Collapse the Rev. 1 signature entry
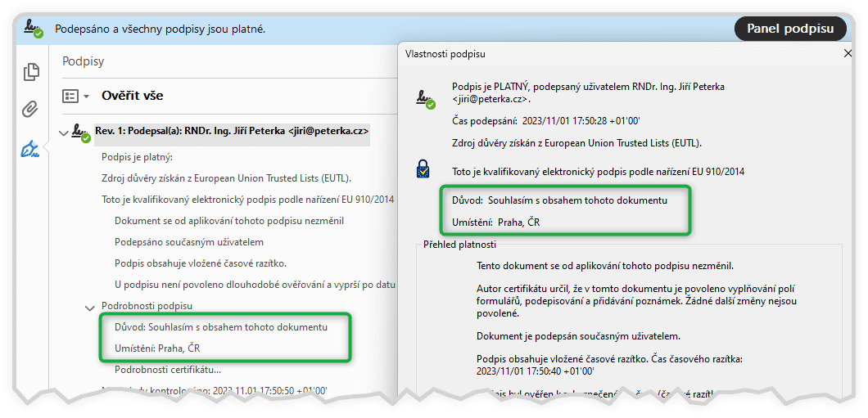The image size is (868, 418). click(63, 131)
